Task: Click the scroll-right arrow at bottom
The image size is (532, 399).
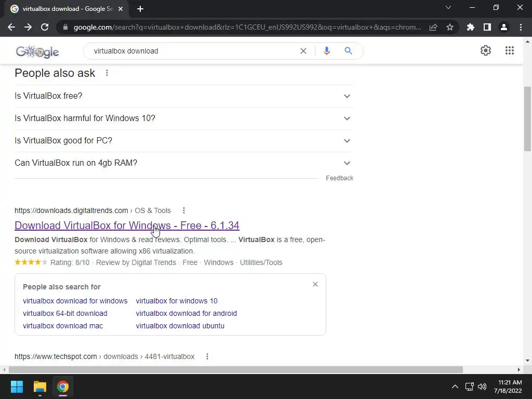Action: click(x=518, y=369)
